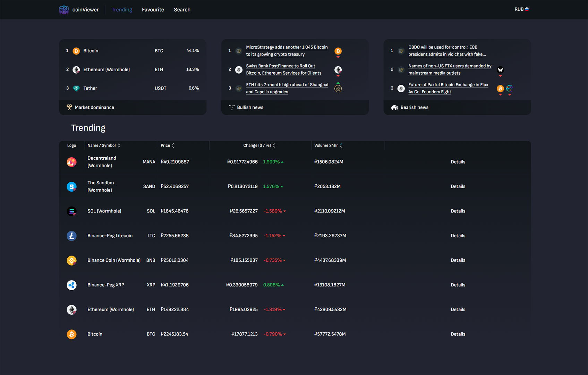Viewport: 588px width, 375px height.
Task: Click The Sandbox SAND logo
Action: [x=72, y=187]
